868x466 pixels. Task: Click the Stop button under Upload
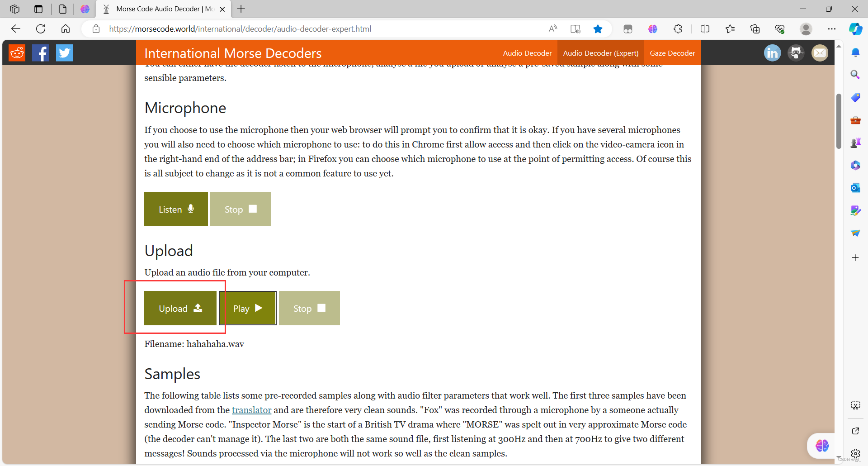(x=309, y=308)
